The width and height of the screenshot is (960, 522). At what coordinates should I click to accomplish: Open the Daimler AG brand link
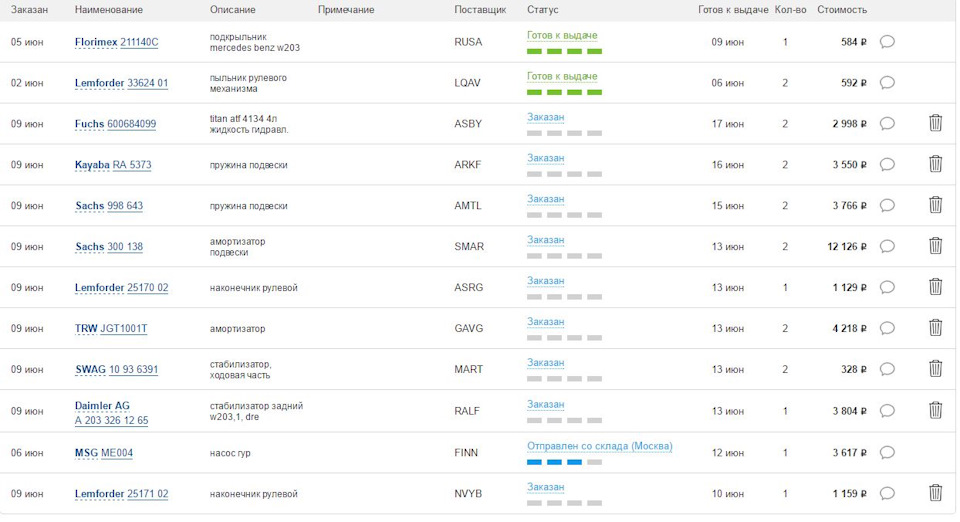click(102, 406)
